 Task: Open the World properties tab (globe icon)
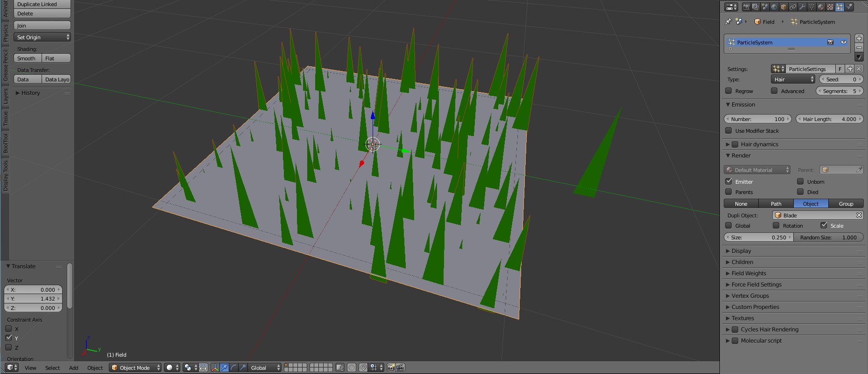(774, 7)
